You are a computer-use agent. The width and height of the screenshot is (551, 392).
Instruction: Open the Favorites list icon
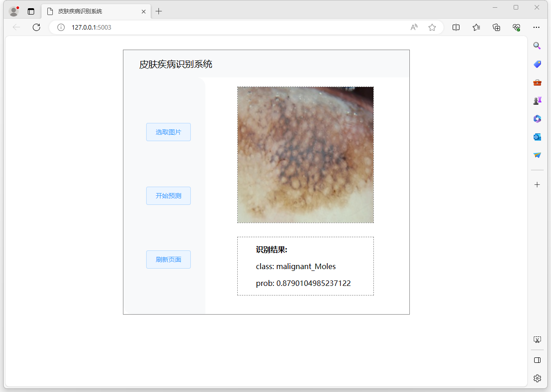point(476,27)
